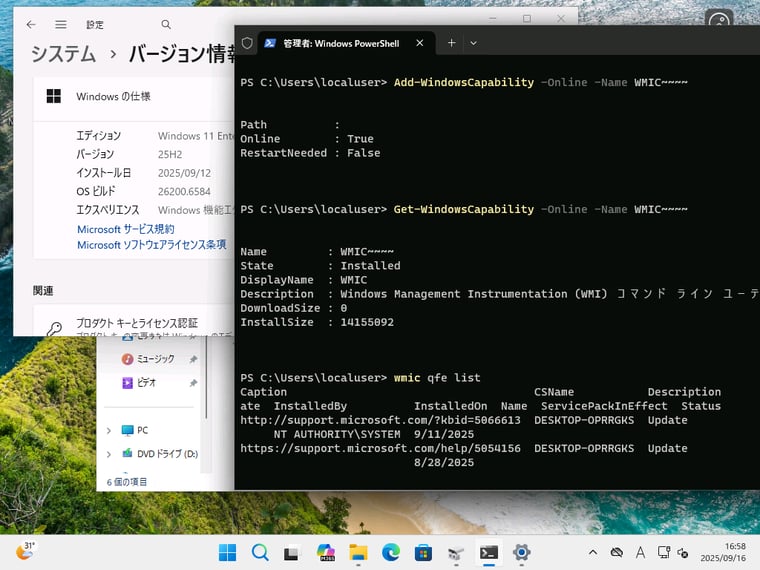Open the Windows Start menu
The height and width of the screenshot is (570, 760).
227,553
